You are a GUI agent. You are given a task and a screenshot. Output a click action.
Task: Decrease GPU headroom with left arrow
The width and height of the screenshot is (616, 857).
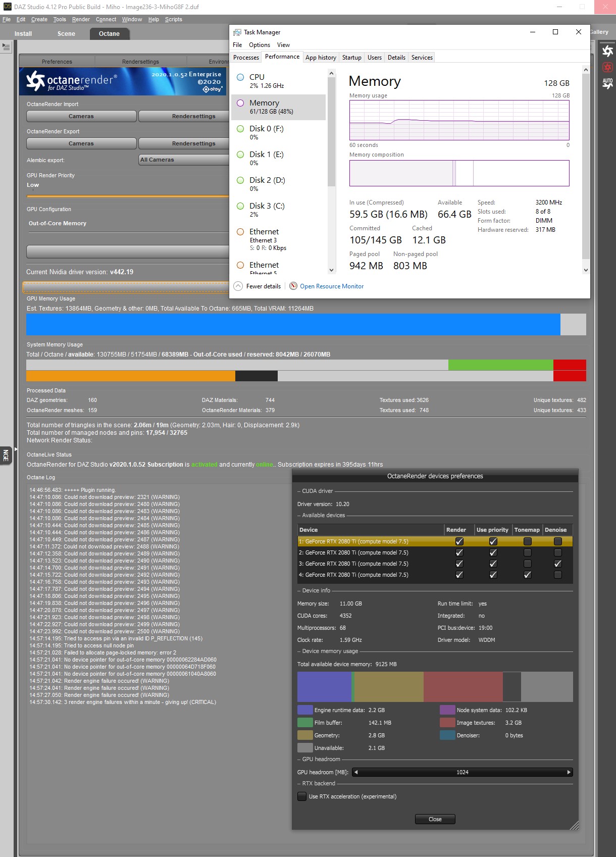[356, 772]
